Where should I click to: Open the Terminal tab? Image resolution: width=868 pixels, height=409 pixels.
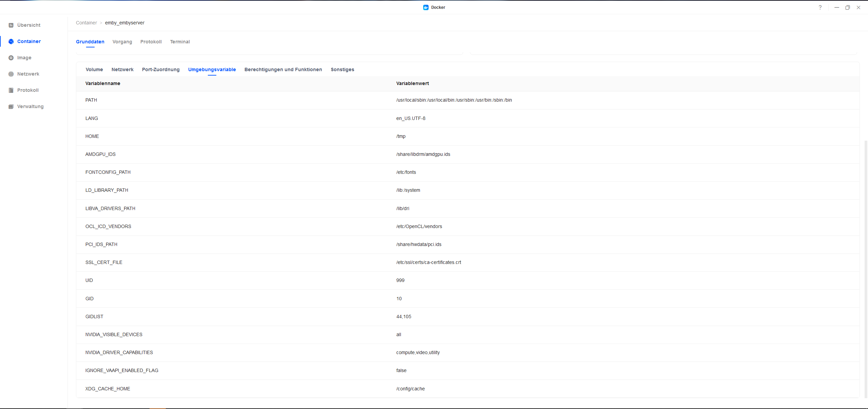(x=180, y=42)
